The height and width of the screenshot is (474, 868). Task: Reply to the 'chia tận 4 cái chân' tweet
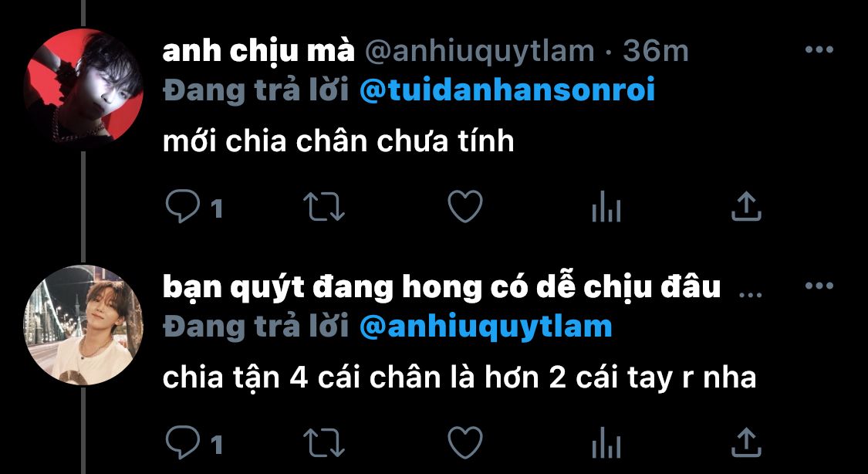183,442
